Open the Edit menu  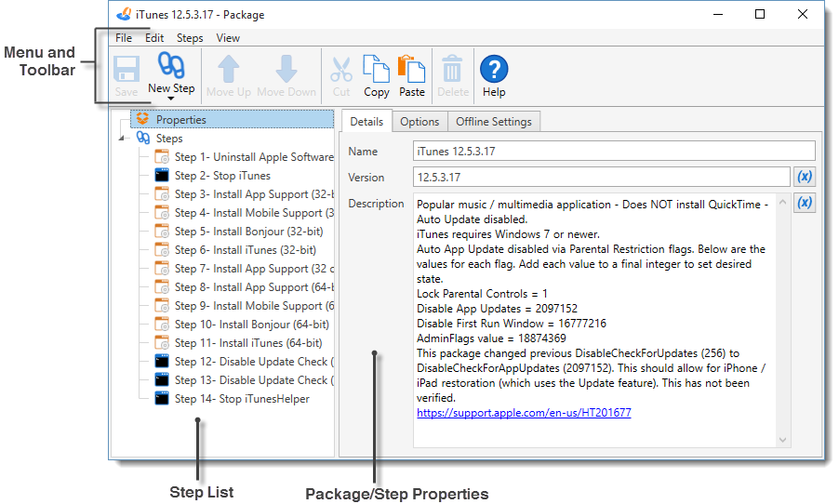[154, 38]
